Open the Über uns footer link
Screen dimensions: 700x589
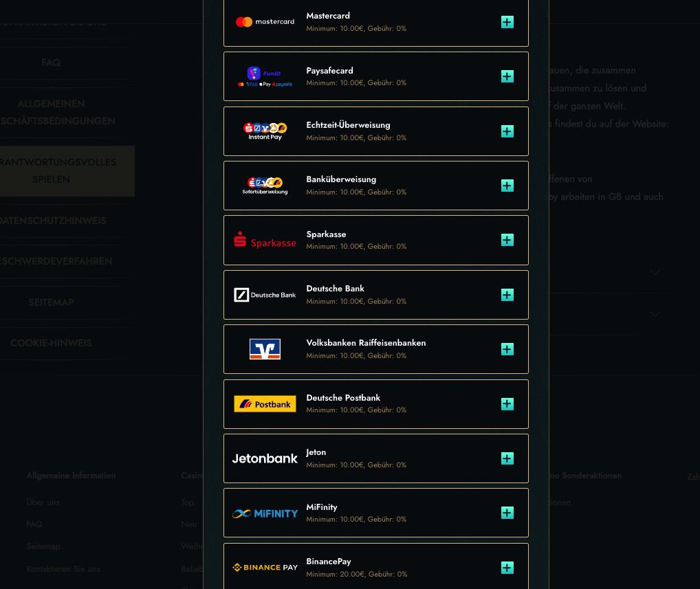pyautogui.click(x=43, y=502)
